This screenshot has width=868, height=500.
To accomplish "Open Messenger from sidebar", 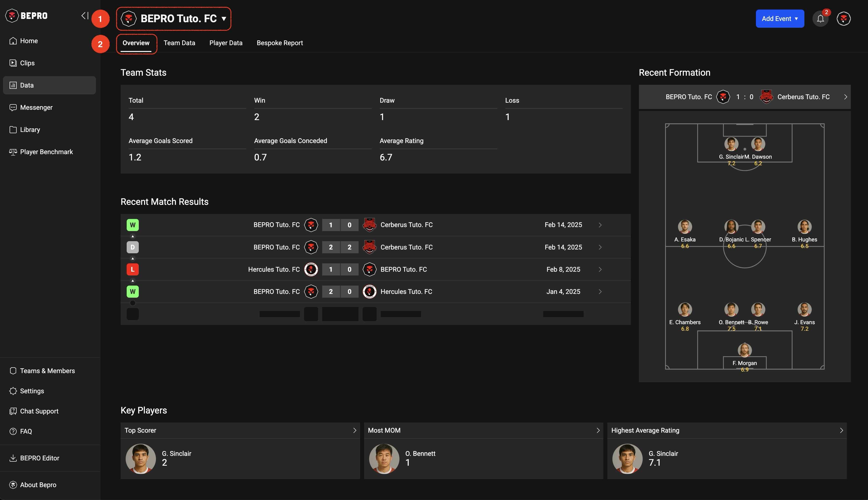I will click(x=36, y=107).
